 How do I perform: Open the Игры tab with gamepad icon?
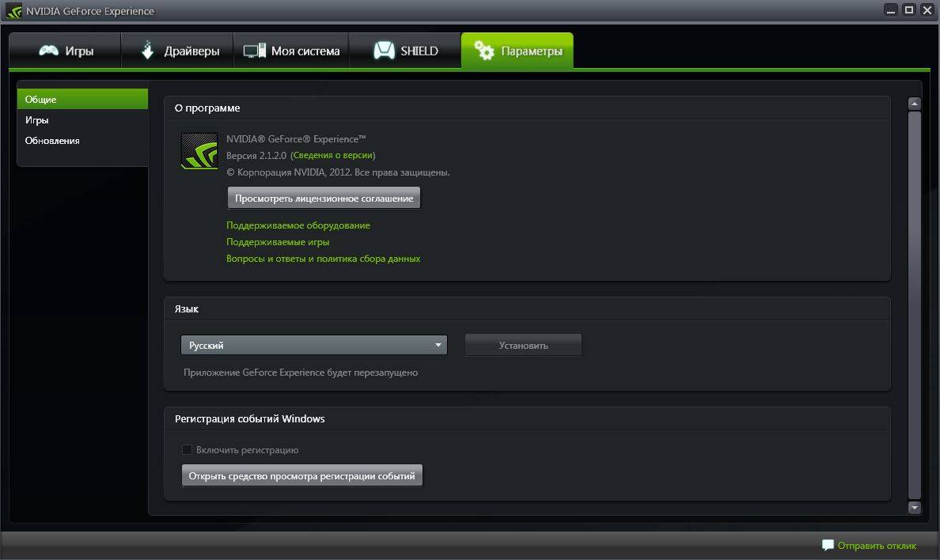tap(66, 51)
